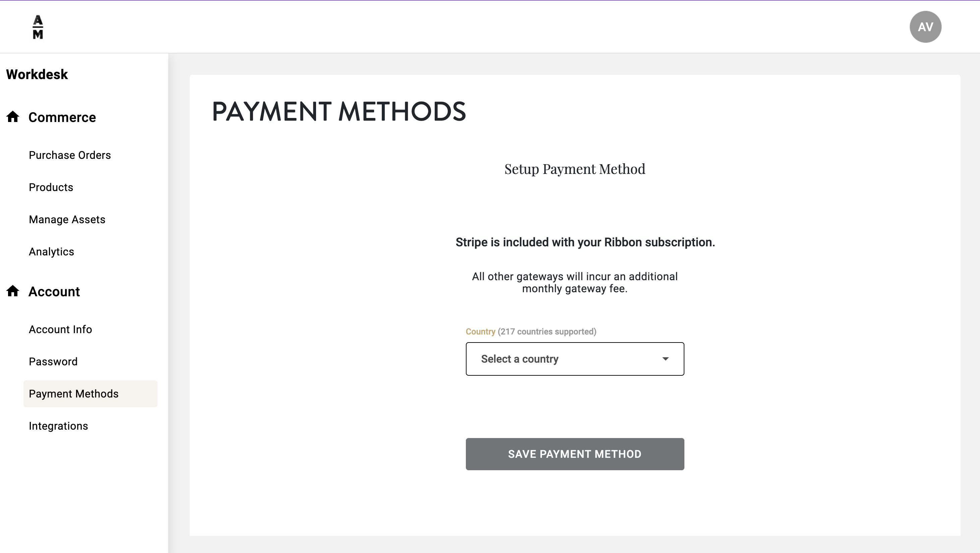Image resolution: width=980 pixels, height=553 pixels.
Task: Go to the Integrations page
Action: tap(58, 426)
